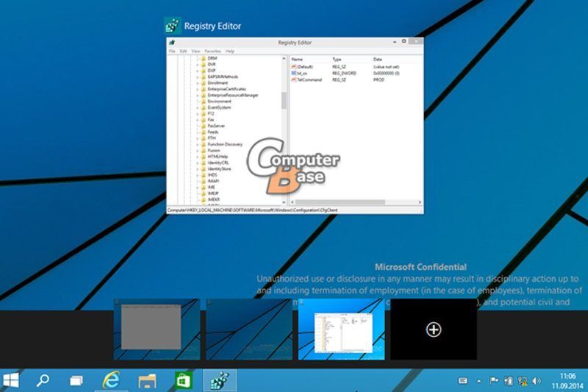
Task: Click the volume speaker icon in the tray
Action: [537, 381]
